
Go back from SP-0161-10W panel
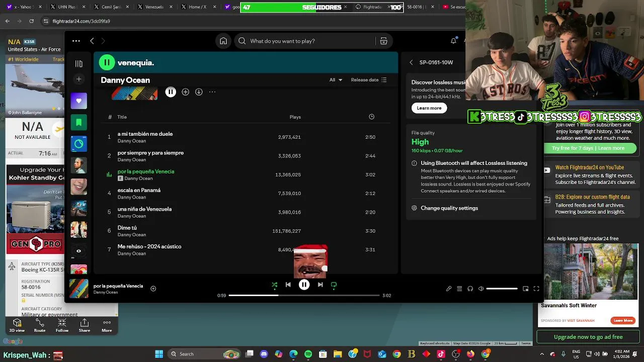pyautogui.click(x=411, y=63)
